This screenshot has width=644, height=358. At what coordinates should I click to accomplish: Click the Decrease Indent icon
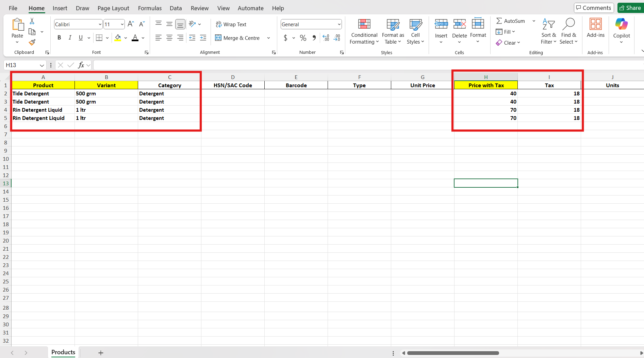[x=192, y=38]
